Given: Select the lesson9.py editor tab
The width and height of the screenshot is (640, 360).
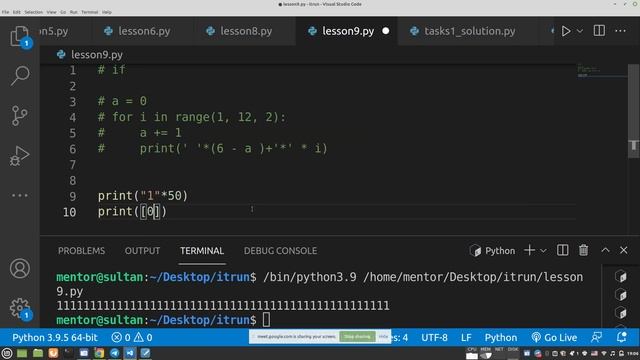Looking at the screenshot, I should (x=348, y=31).
